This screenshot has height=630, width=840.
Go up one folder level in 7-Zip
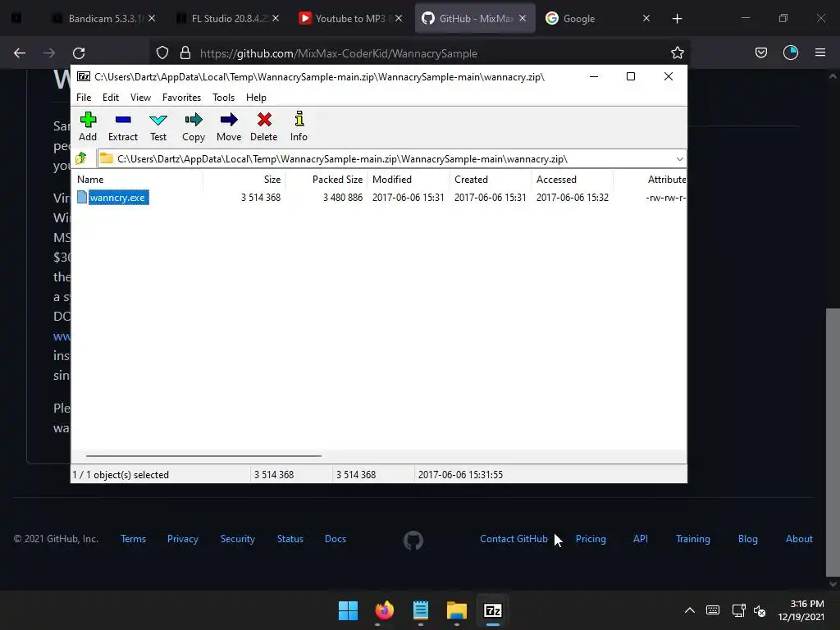coord(81,158)
